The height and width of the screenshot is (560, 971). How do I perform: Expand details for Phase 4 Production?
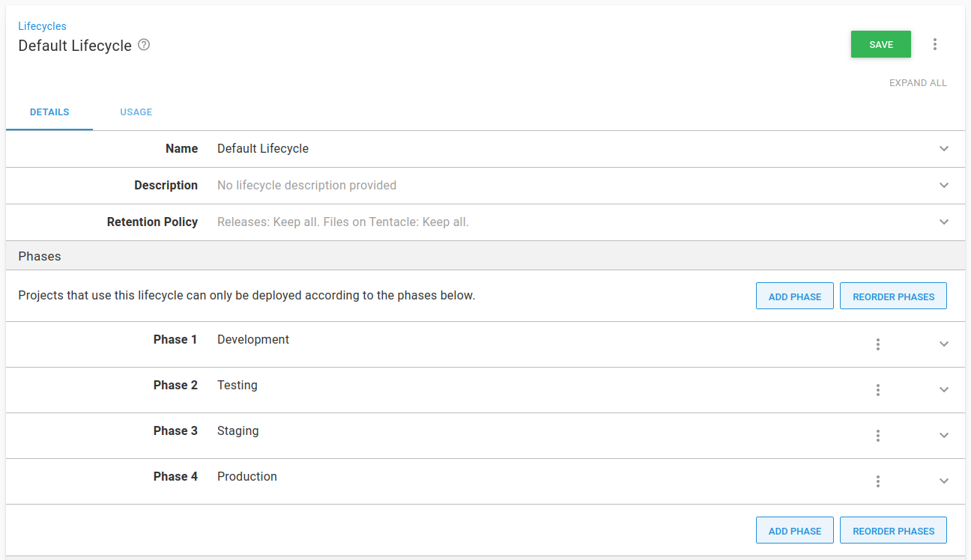click(944, 481)
